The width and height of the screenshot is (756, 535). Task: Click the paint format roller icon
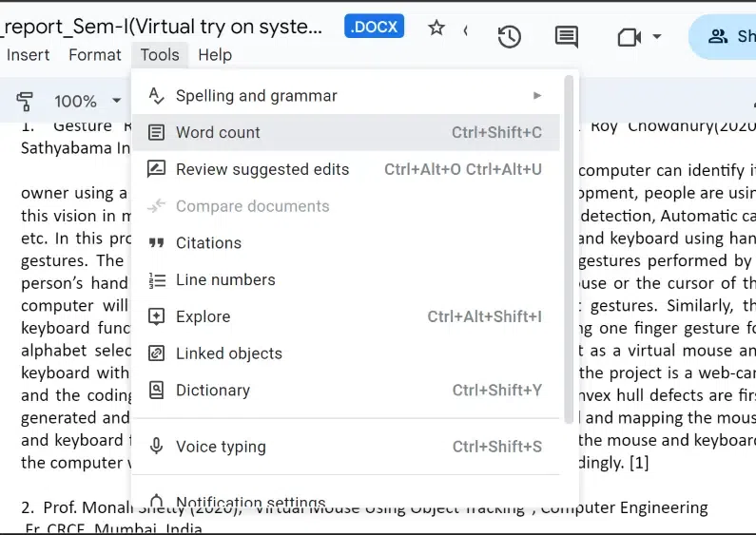tap(25, 101)
